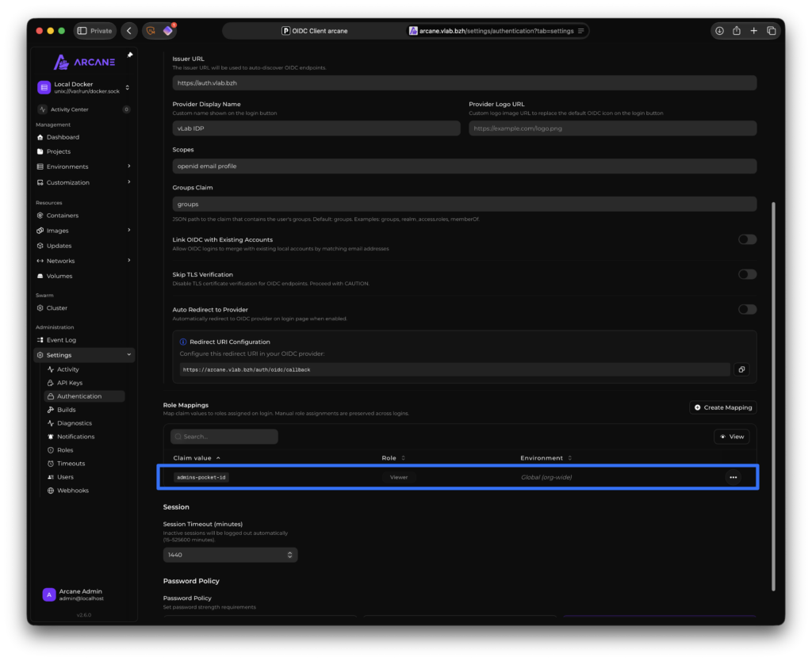Click Arcane Admin avatar icon
This screenshot has width=812, height=661.
point(49,594)
